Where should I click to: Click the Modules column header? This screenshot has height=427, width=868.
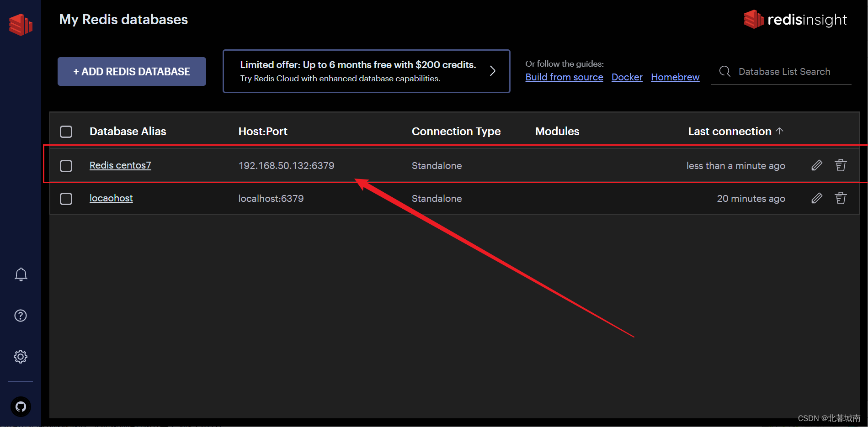[x=557, y=132]
